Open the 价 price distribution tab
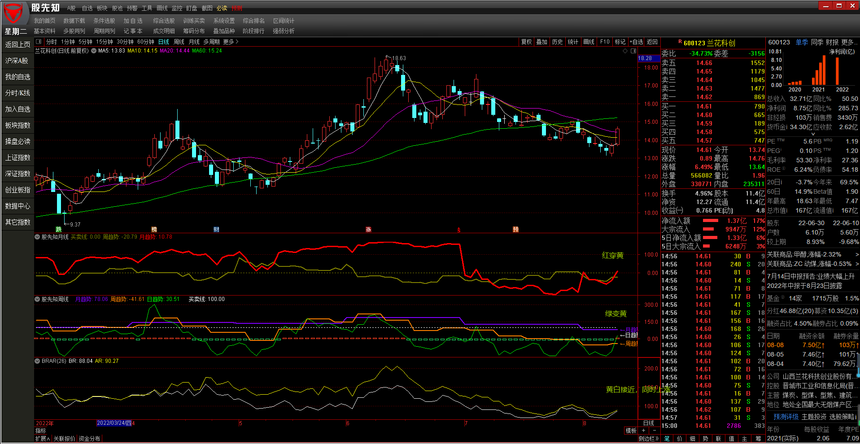Viewport: 860px width, 444px height. pyautogui.click(x=680, y=439)
